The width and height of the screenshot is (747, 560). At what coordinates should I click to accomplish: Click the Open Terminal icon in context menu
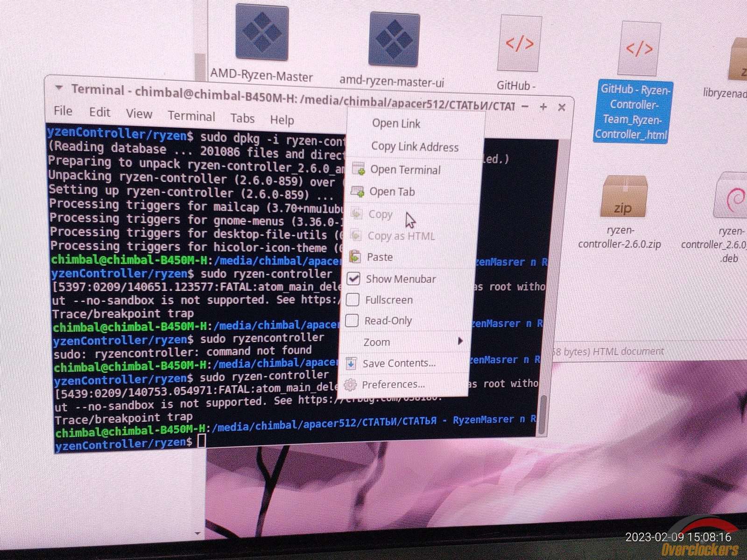(x=358, y=169)
